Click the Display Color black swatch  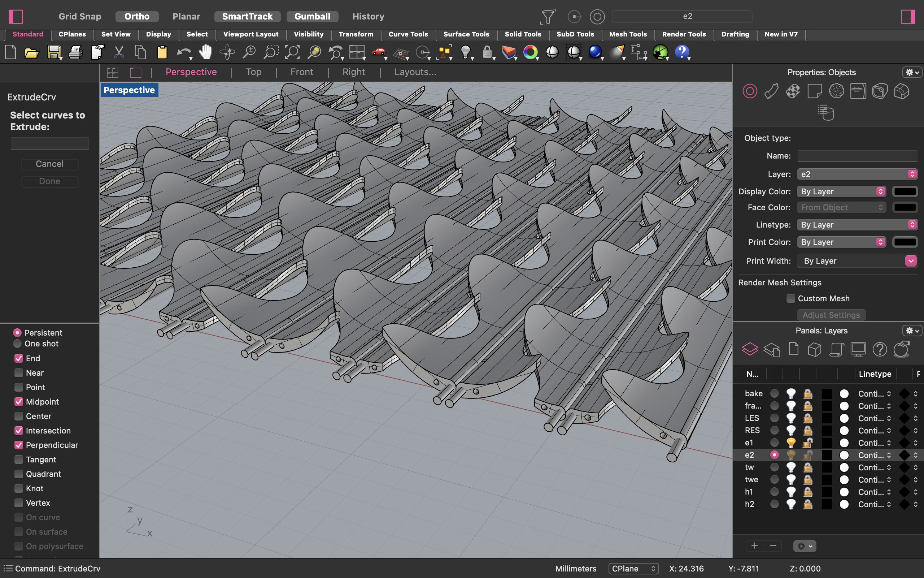pos(905,191)
